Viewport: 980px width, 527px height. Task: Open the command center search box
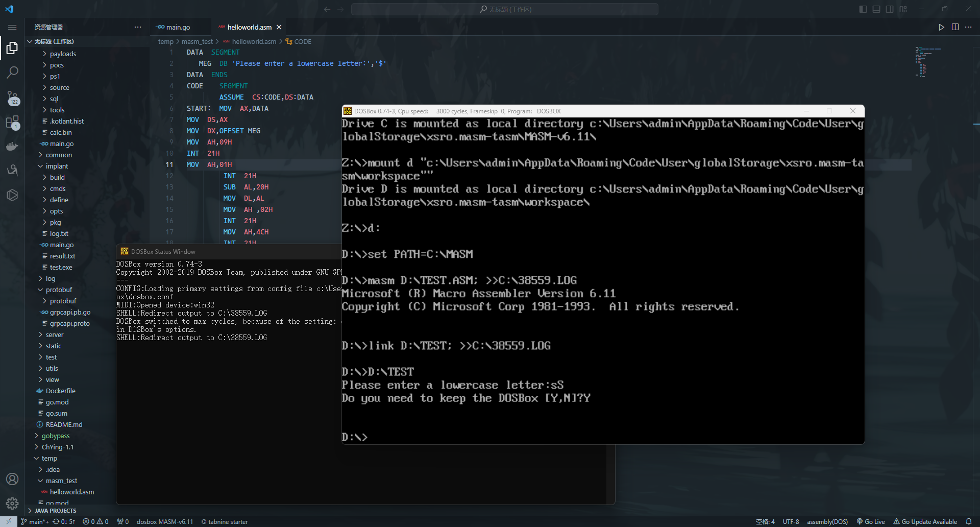point(505,9)
